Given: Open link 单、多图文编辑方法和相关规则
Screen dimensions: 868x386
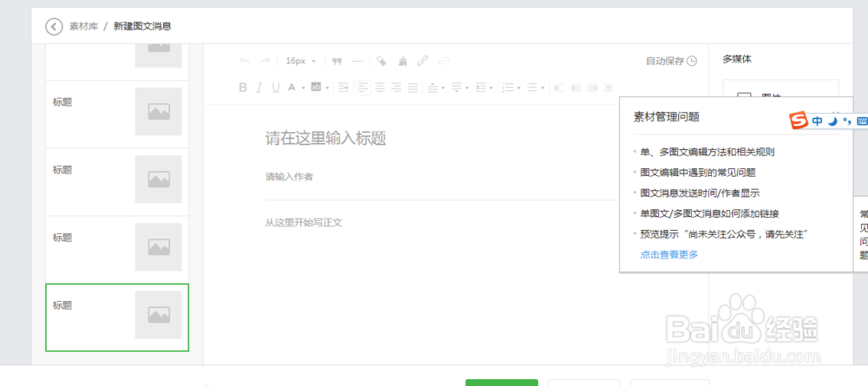Looking at the screenshot, I should click(x=707, y=152).
